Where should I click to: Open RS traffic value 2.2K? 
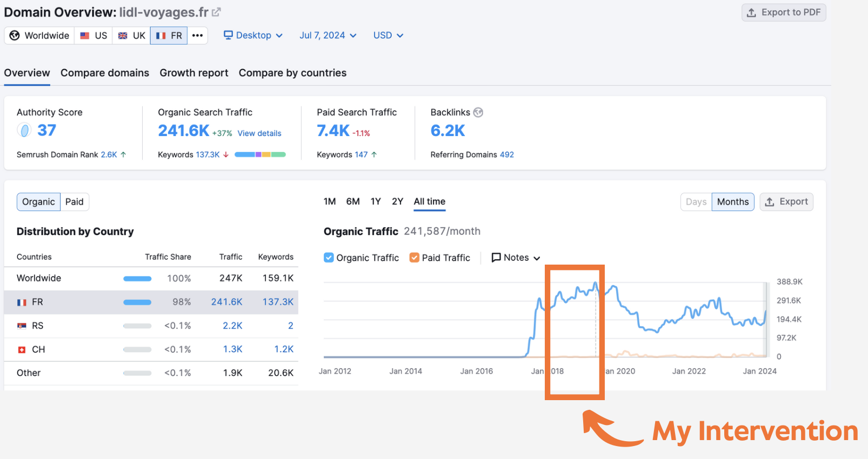coord(232,326)
